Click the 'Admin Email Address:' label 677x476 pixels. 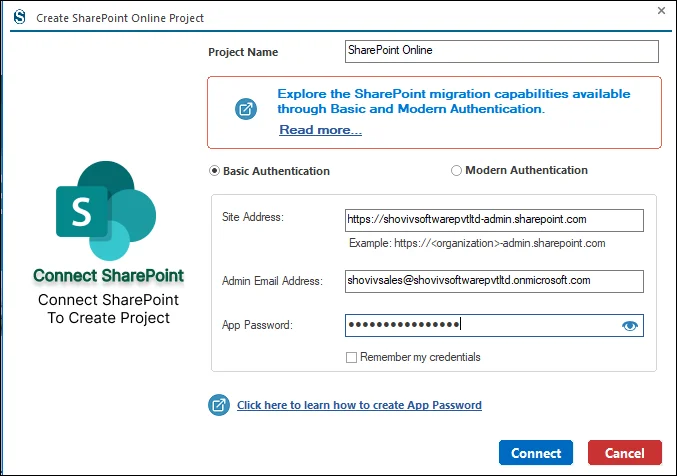pos(272,281)
